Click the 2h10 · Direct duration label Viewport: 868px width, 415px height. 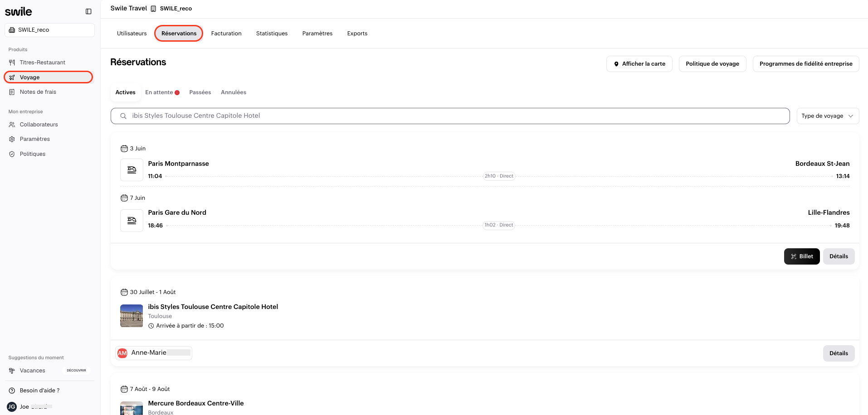click(499, 176)
